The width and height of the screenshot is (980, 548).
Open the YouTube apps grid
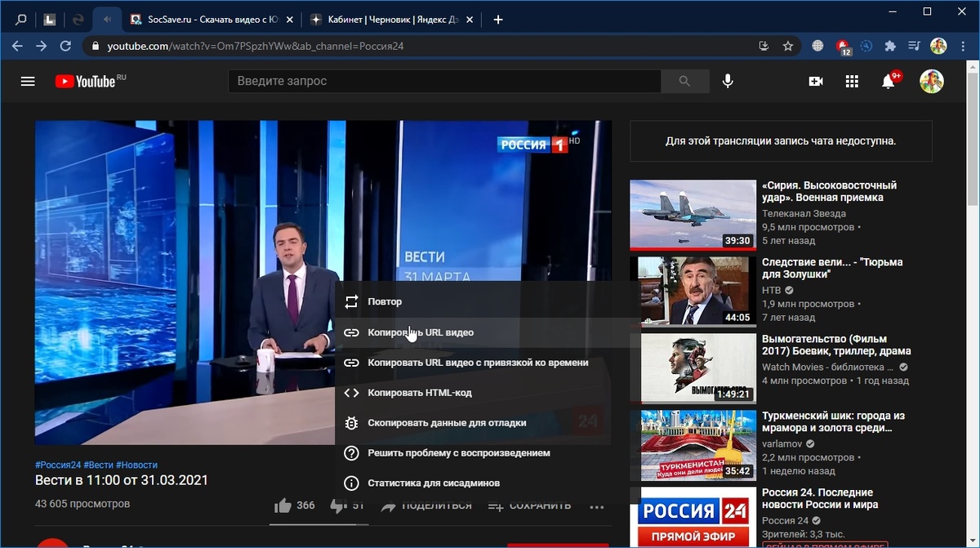click(852, 81)
